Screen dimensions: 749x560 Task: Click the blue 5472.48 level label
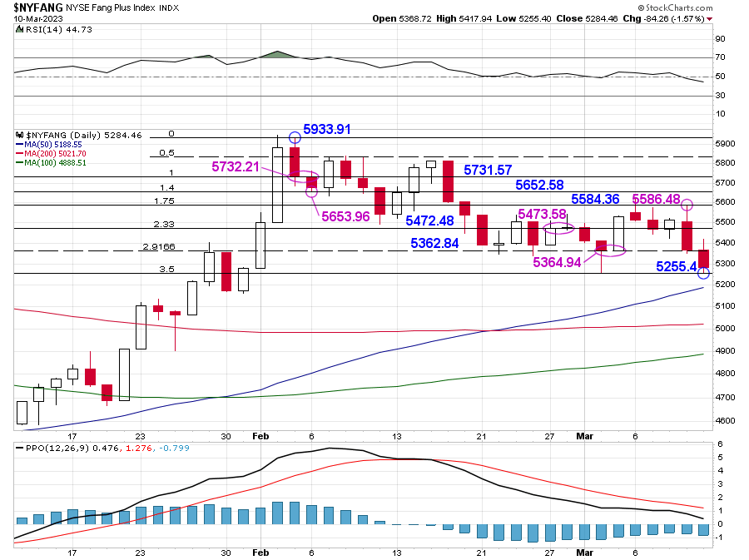pyautogui.click(x=429, y=221)
